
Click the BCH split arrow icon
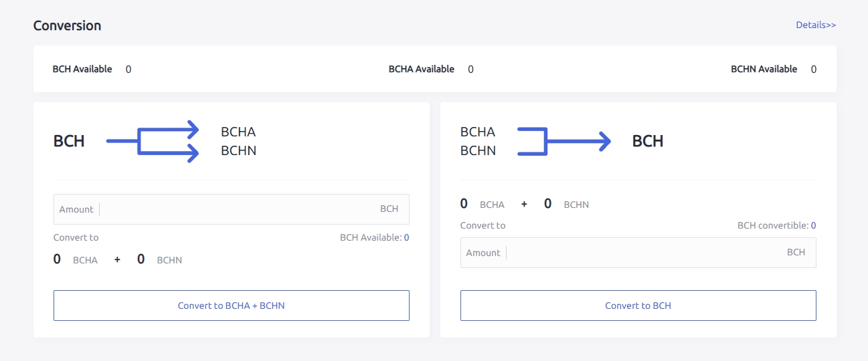click(153, 142)
